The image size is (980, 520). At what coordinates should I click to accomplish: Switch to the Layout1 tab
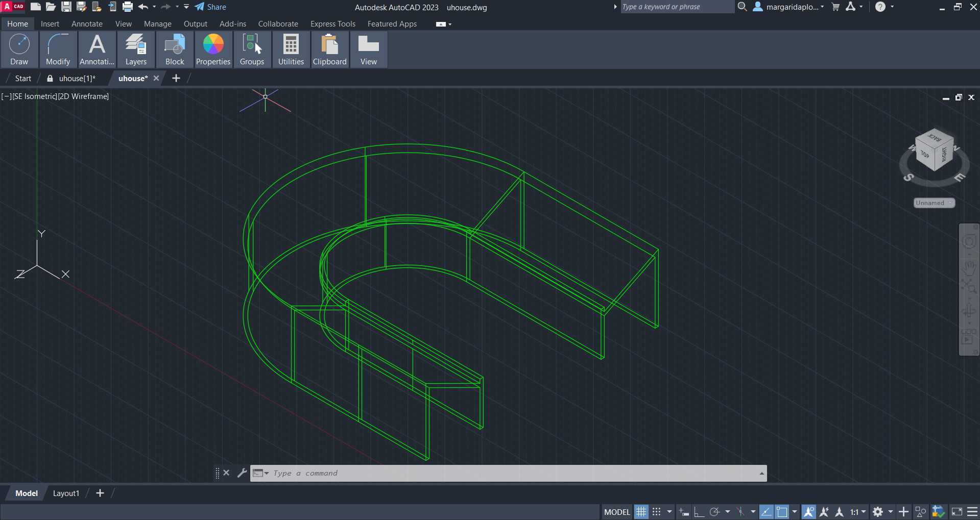[66, 493]
